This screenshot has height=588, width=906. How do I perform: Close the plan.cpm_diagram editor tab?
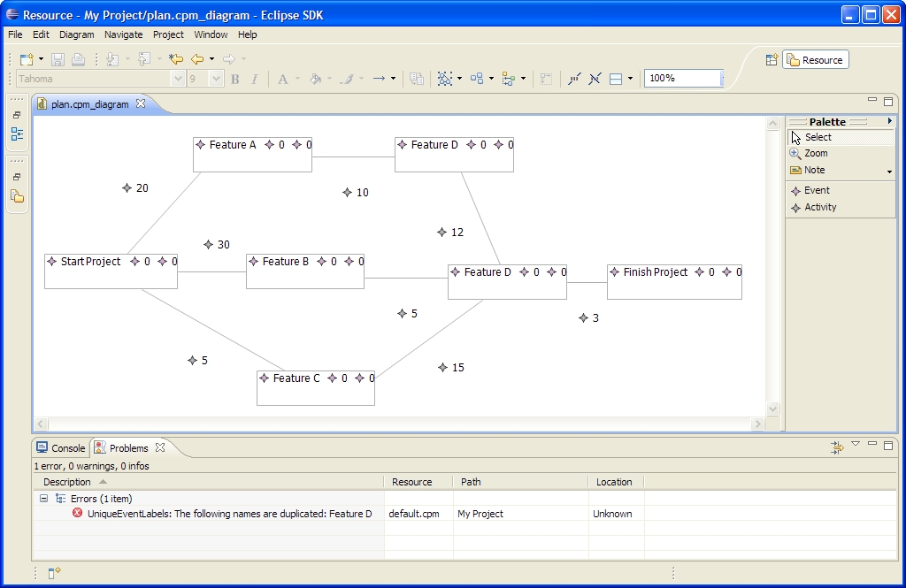[x=141, y=103]
